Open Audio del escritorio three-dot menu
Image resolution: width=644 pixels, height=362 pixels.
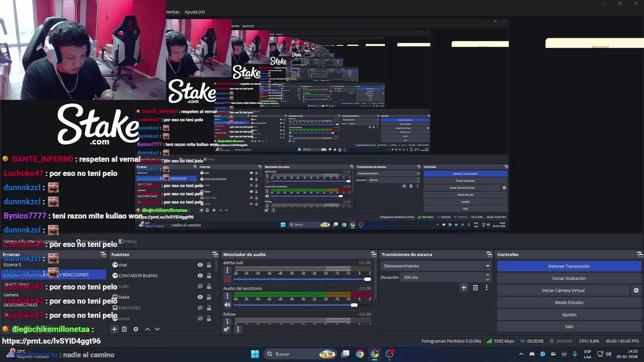[x=227, y=296]
